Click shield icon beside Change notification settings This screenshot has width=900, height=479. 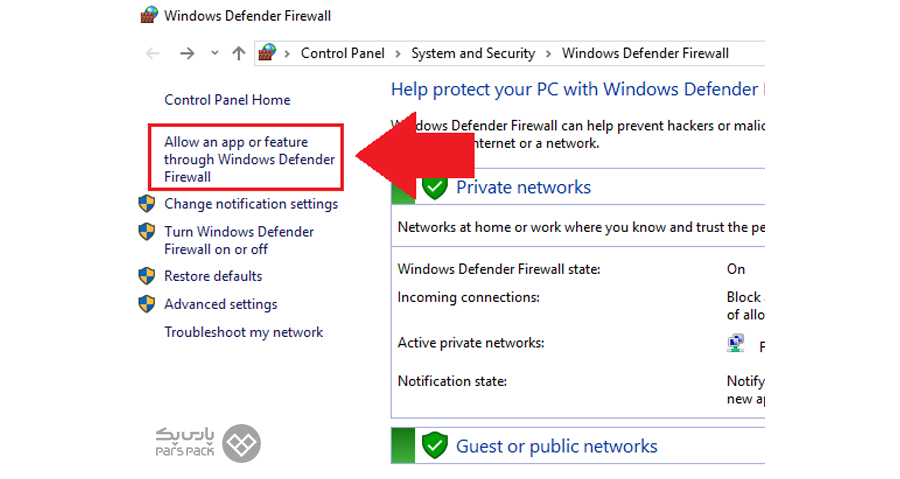pyautogui.click(x=147, y=204)
